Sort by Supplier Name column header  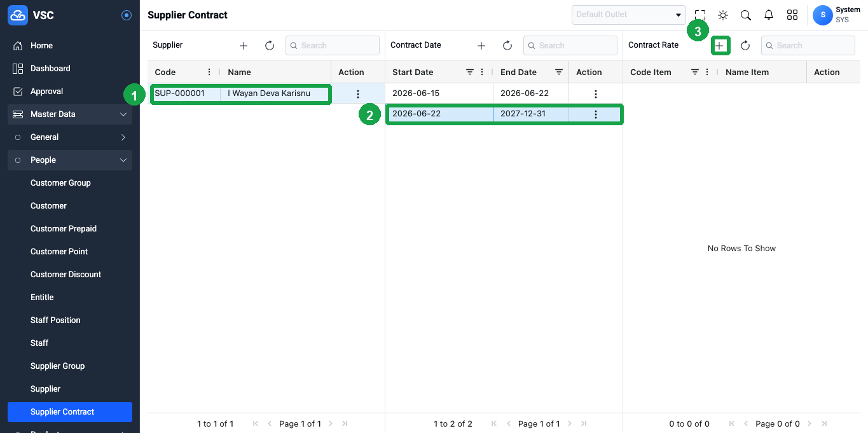pos(240,72)
